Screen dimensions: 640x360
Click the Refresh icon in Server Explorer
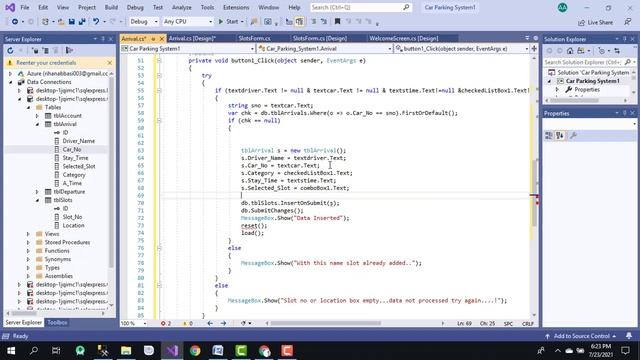click(x=10, y=51)
